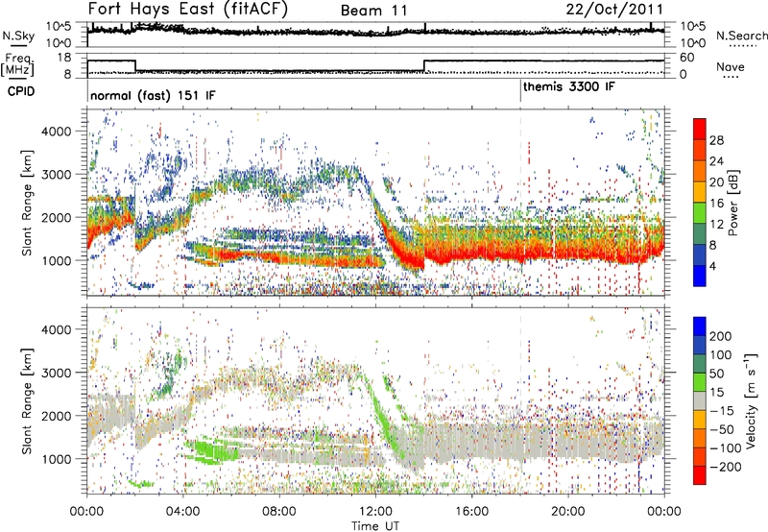Image resolution: width=768 pixels, height=532 pixels.
Task: Click the frequency axis value 18
Action: 63,58
